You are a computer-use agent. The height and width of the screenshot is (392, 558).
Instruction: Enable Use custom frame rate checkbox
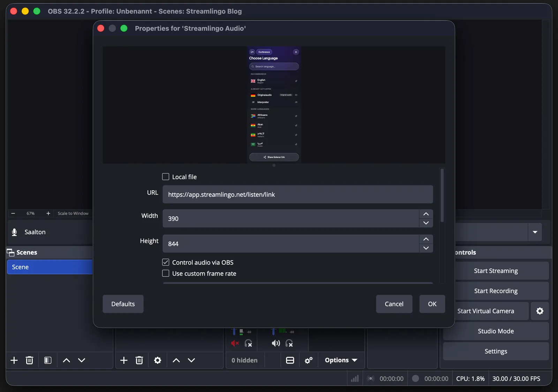tap(166, 273)
